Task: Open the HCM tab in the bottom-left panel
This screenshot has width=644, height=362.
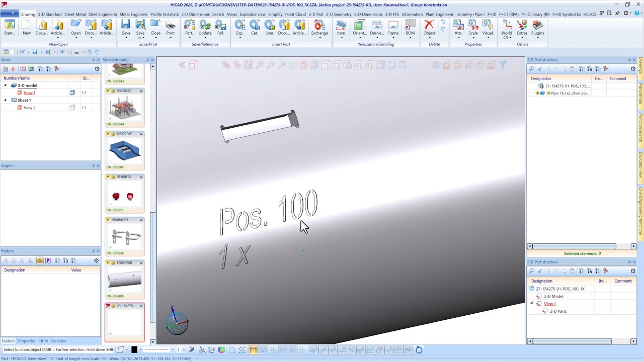Action: coord(43,341)
